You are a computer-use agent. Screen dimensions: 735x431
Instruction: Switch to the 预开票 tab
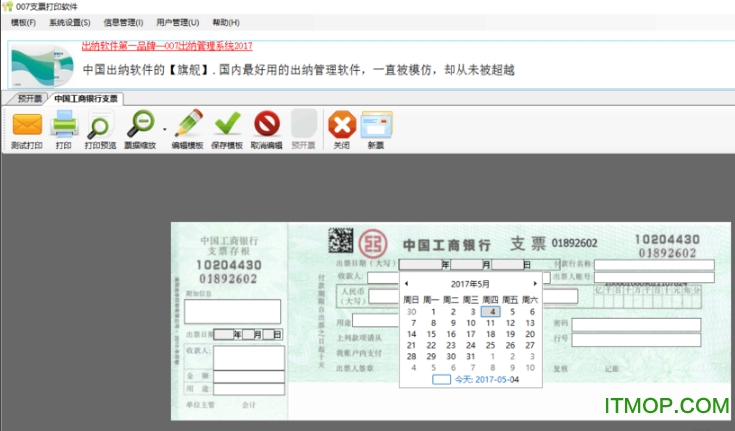29,99
